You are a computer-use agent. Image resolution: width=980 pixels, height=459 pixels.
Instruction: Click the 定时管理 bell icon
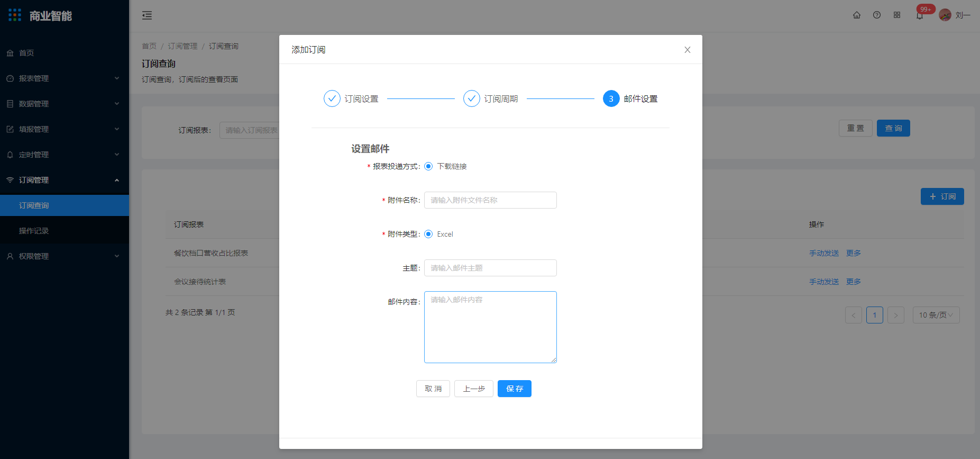(10, 155)
